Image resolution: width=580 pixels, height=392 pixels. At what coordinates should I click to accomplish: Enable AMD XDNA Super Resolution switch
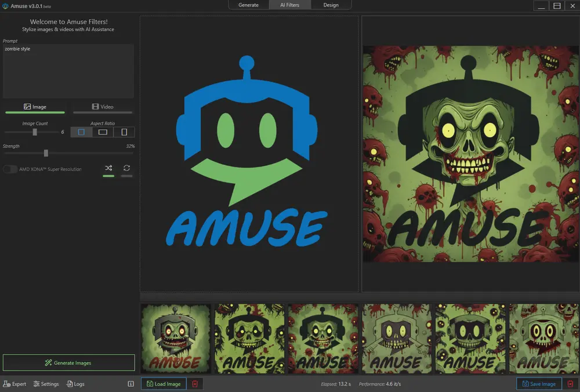[x=10, y=169]
